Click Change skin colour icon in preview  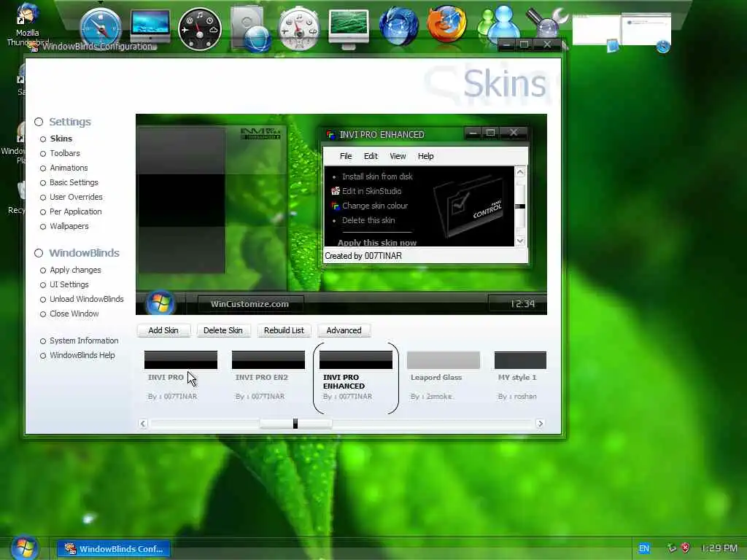coord(336,206)
